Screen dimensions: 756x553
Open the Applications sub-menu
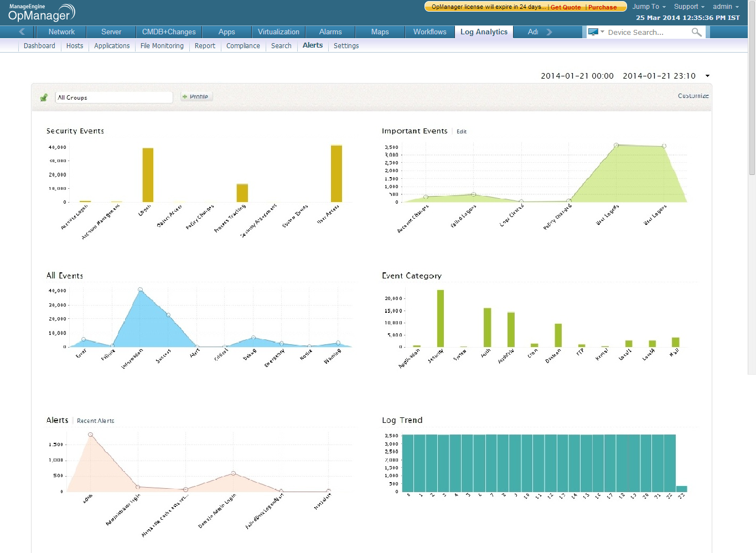click(x=112, y=46)
